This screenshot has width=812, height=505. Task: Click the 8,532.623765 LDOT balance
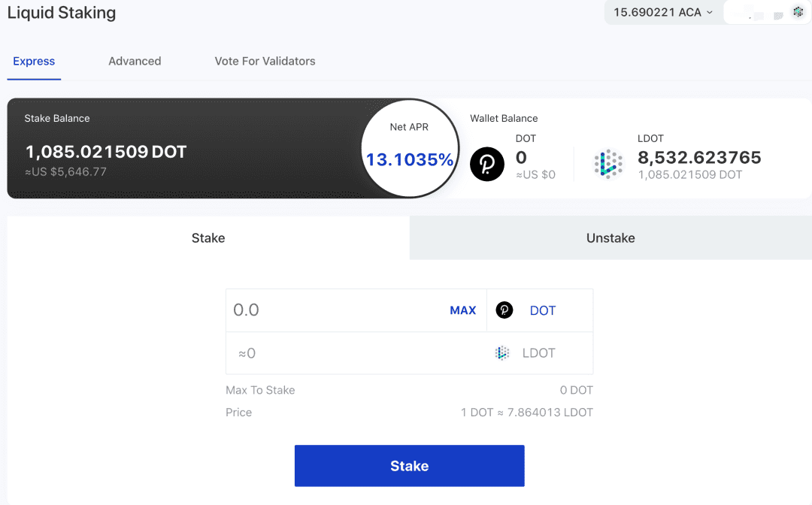point(699,157)
